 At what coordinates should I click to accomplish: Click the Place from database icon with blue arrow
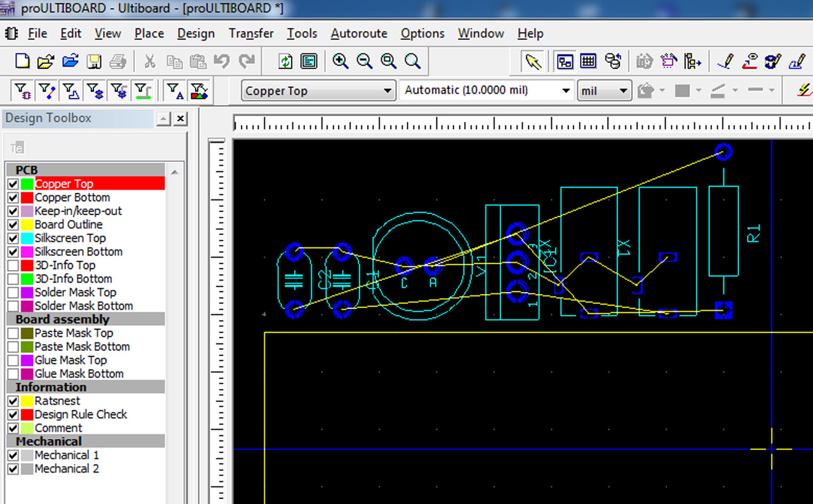692,61
